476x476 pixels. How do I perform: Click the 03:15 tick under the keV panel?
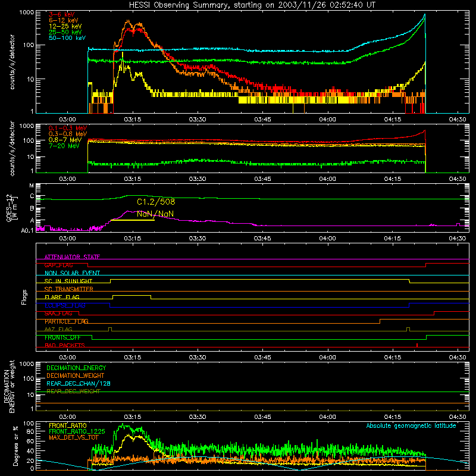tap(133, 120)
